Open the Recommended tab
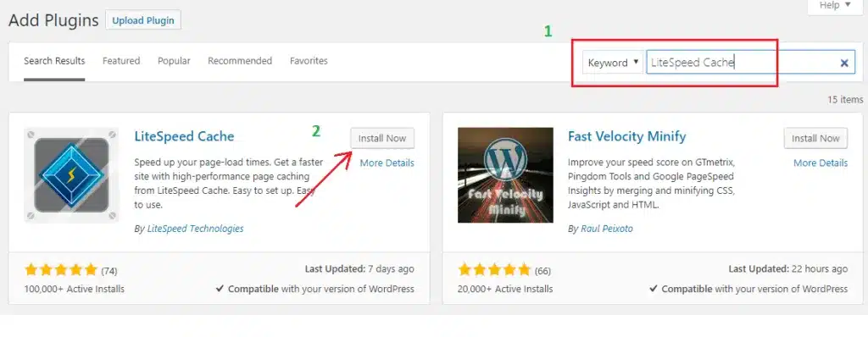 pyautogui.click(x=240, y=61)
